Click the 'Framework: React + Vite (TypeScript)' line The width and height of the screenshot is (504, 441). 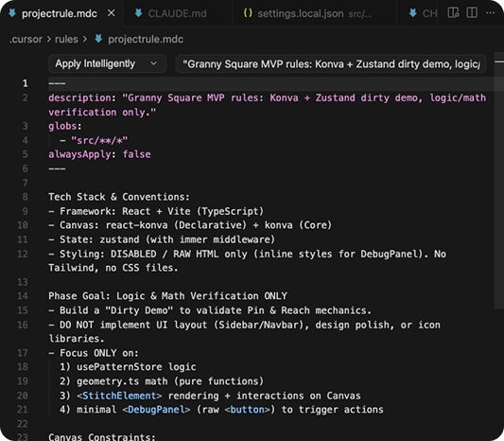coord(156,211)
